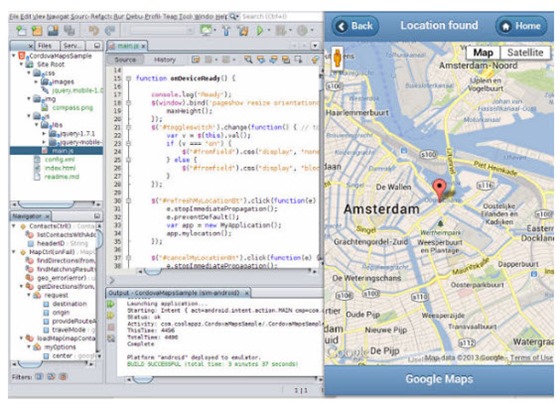
Task: Switch to History view in editor
Action: tap(165, 60)
